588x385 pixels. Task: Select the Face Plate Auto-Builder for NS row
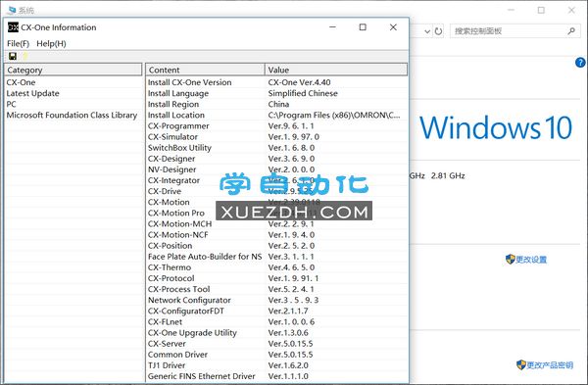click(276, 257)
